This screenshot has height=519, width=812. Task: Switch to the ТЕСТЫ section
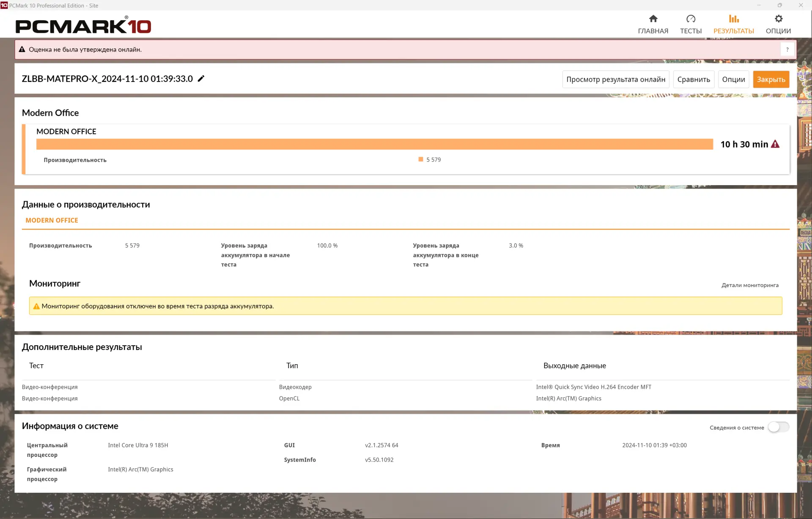[691, 25]
